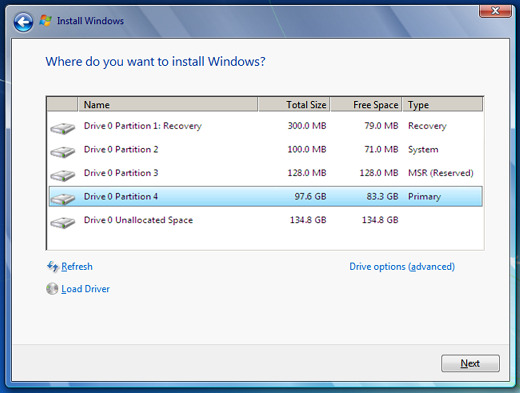Viewport: 520px width, 393px height.
Task: Sort by the Name column header
Action: pyautogui.click(x=168, y=105)
